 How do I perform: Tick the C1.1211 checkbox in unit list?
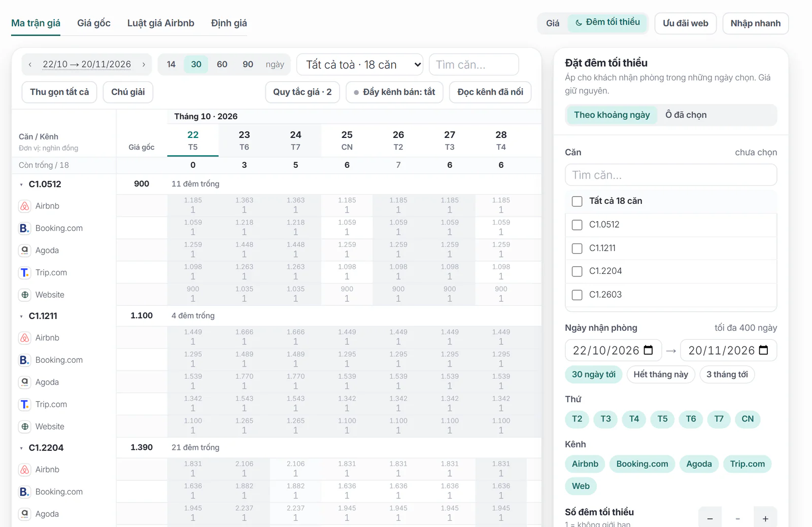[x=577, y=248]
